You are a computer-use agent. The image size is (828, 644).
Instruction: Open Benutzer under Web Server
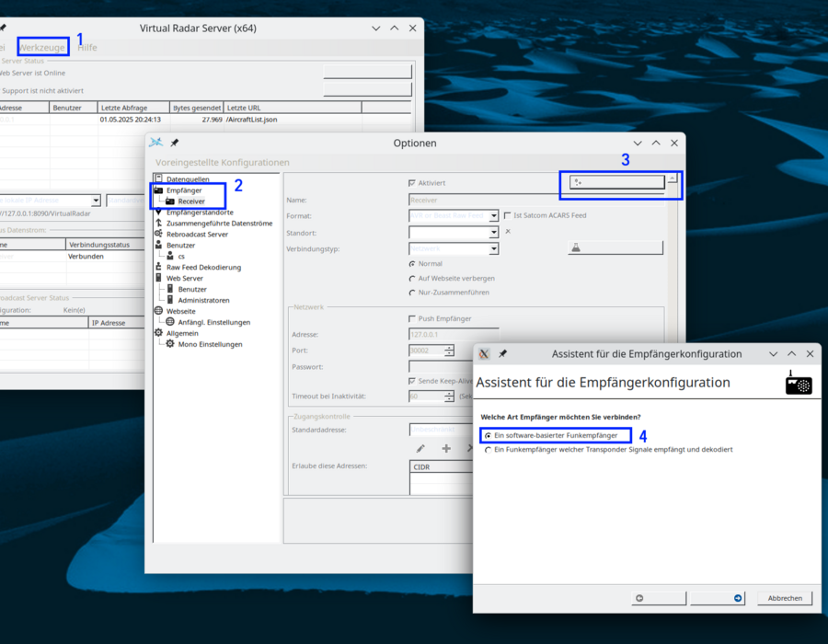tap(192, 290)
